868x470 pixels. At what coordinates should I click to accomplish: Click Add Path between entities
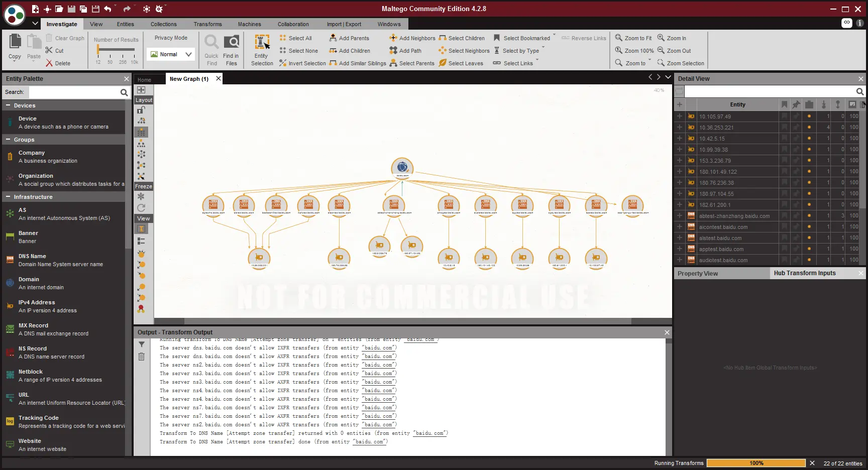pyautogui.click(x=405, y=51)
